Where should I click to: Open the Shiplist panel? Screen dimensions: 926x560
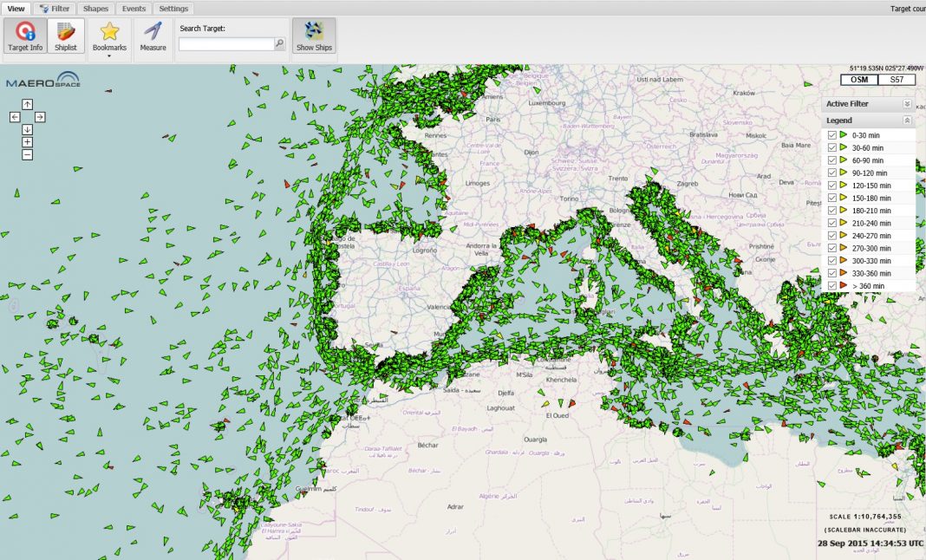[66, 36]
